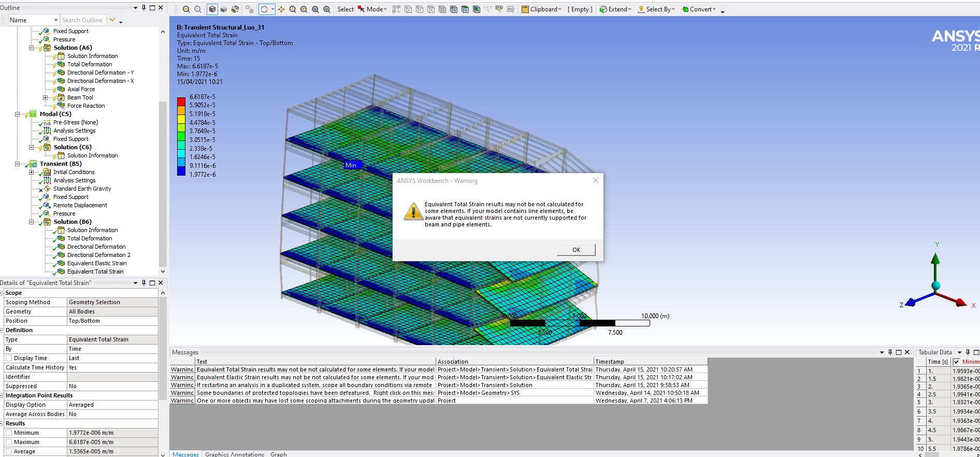Click the orientation triad Y axis arrow
This screenshot has width=980, height=457.
[x=935, y=259]
